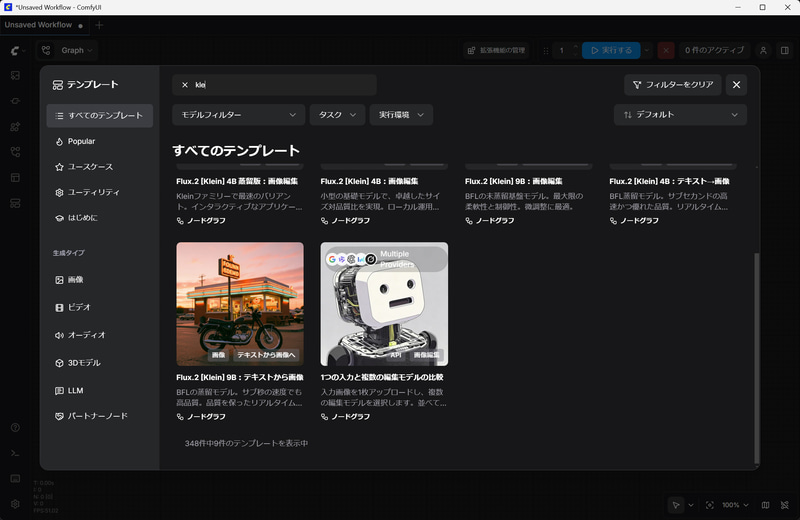This screenshot has width=800, height=520.
Task: Select the はじめに category
Action: [x=99, y=218]
